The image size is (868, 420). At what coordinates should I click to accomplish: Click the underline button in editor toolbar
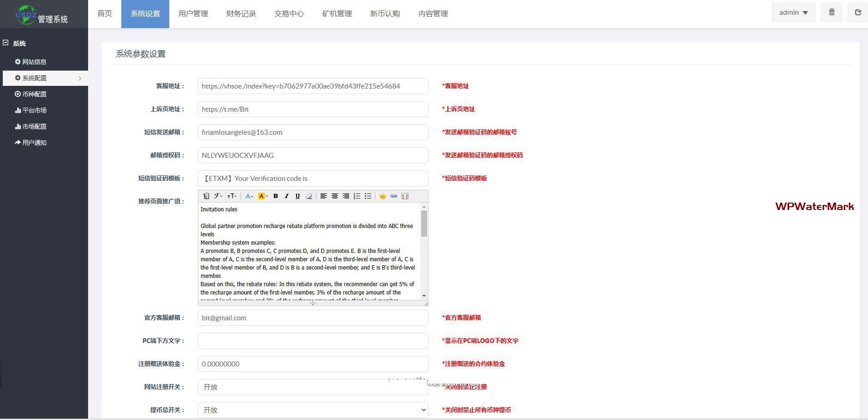(297, 196)
